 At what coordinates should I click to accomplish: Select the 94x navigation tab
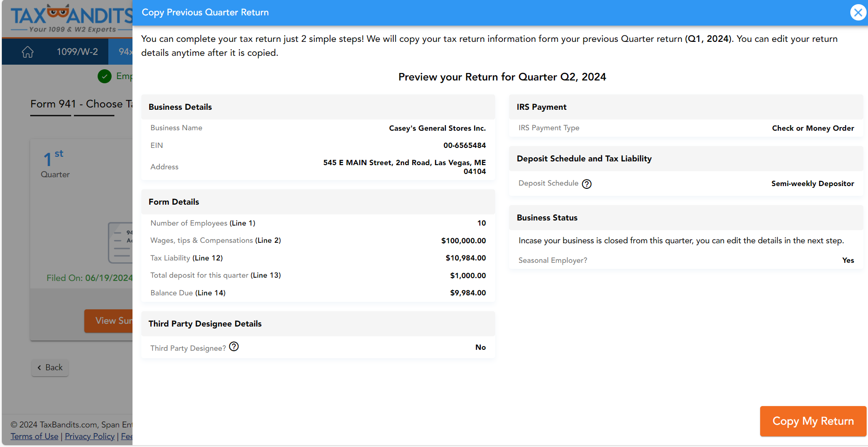tap(124, 52)
